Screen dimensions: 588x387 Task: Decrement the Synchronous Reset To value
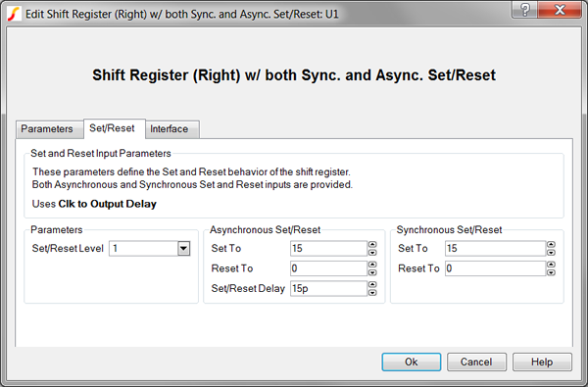[551, 272]
